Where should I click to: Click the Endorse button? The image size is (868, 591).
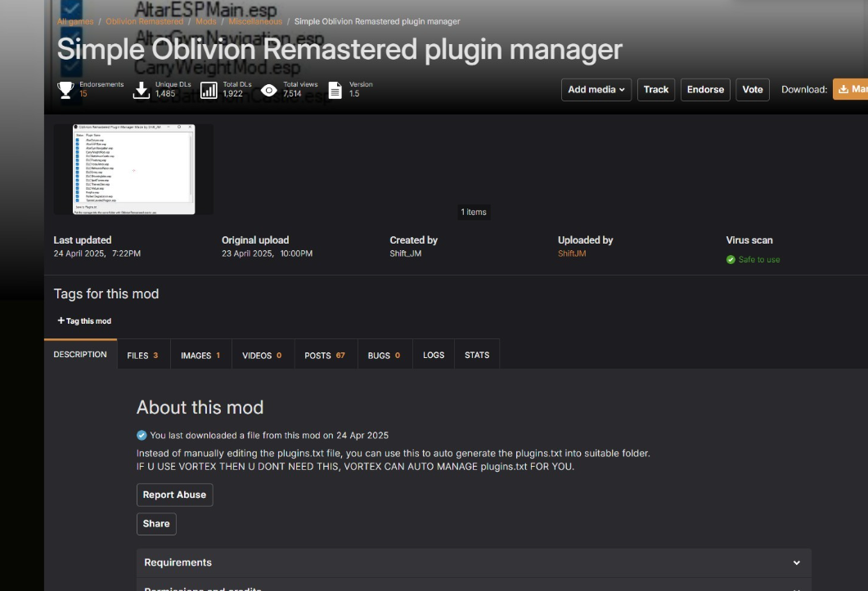705,90
